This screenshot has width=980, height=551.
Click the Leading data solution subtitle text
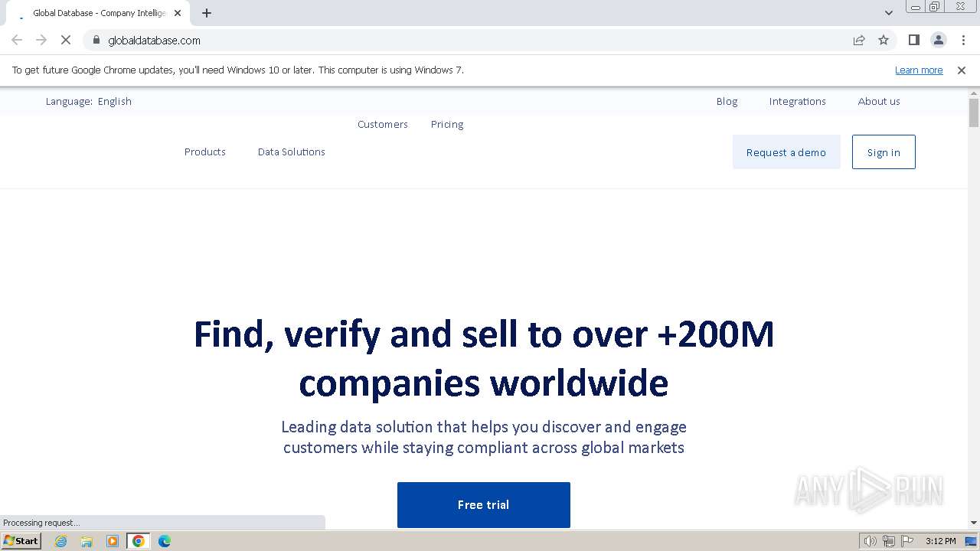(x=484, y=437)
